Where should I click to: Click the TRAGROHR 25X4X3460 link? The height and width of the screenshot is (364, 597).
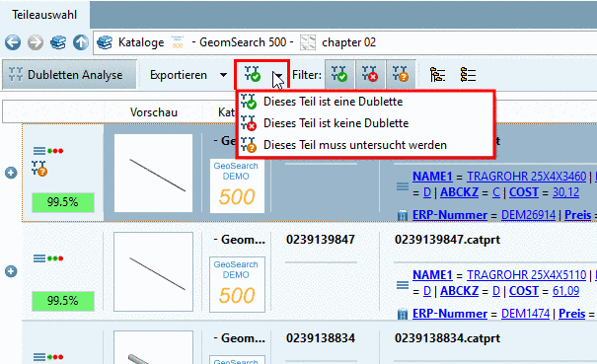526,177
